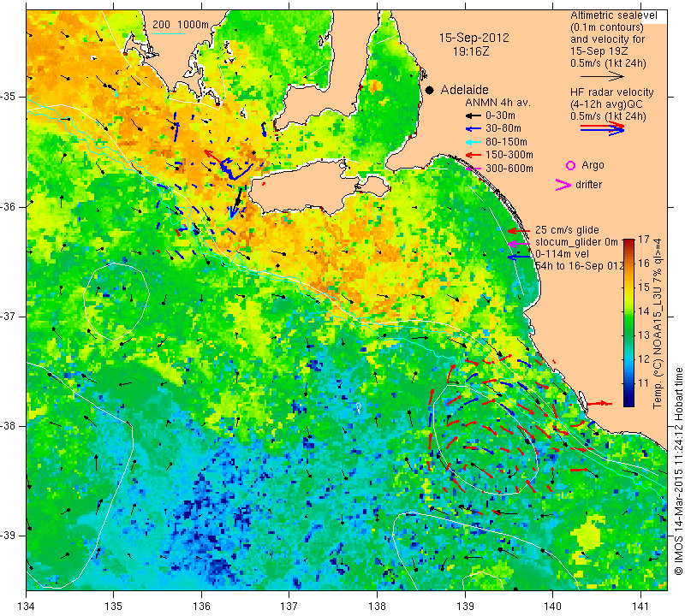This screenshot has width=685, height=616.
Task: Click the colorbar tick label '17'
Action: tap(644, 240)
